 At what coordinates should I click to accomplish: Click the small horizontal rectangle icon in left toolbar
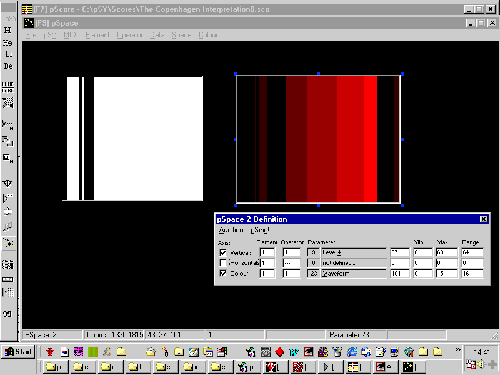(8, 279)
